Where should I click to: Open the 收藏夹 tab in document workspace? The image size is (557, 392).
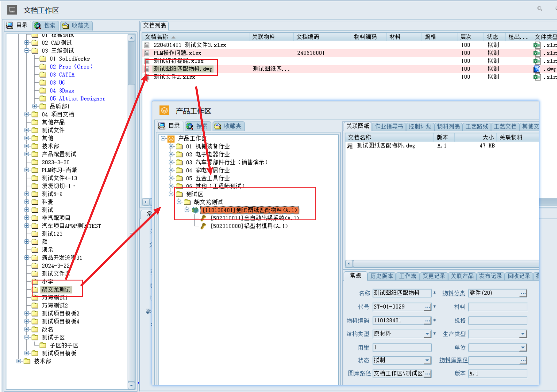pyautogui.click(x=76, y=25)
